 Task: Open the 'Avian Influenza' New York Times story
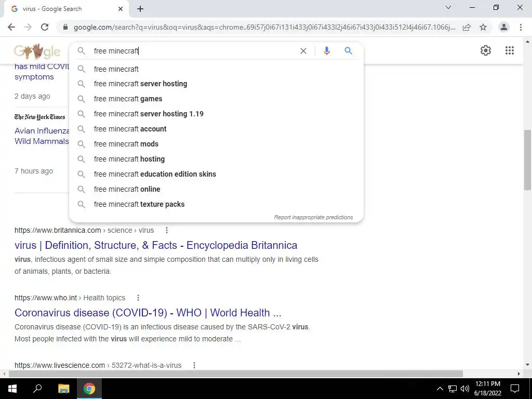click(x=42, y=136)
